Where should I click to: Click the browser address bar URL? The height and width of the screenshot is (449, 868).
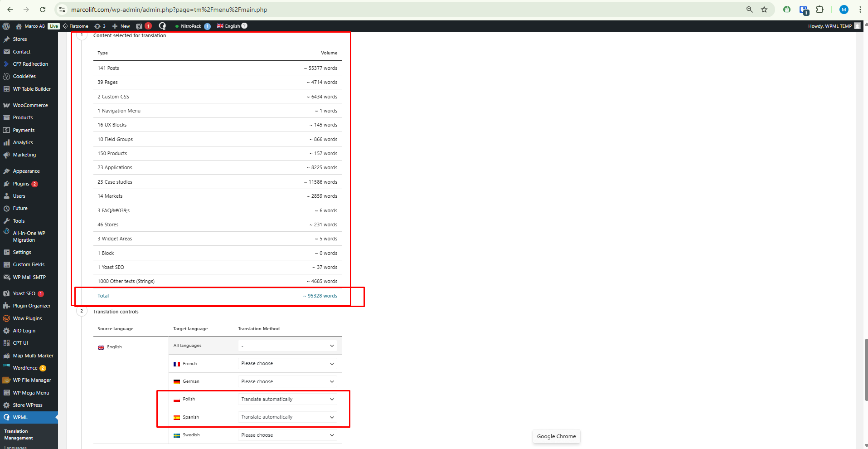(169, 10)
